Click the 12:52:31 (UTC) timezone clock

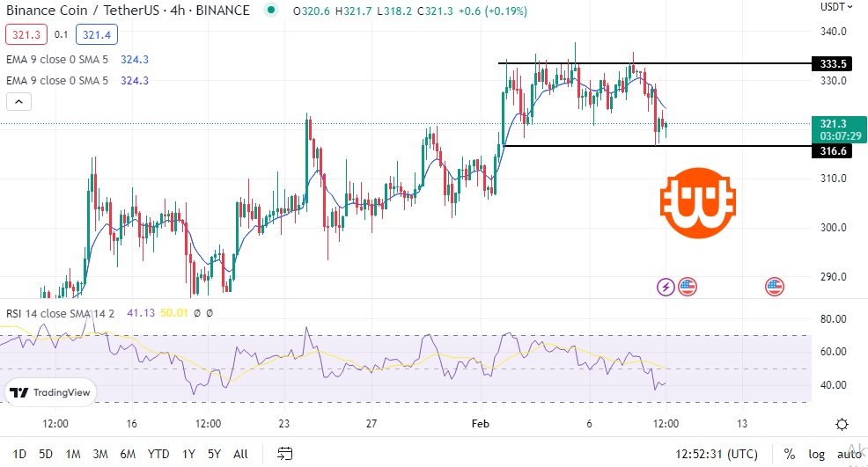(x=717, y=454)
